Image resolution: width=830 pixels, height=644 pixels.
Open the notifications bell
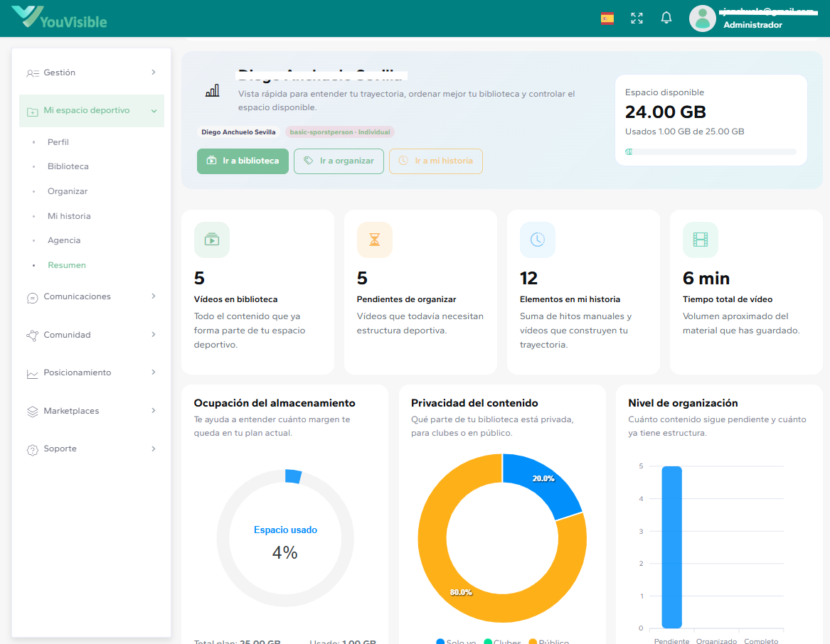[x=666, y=18]
